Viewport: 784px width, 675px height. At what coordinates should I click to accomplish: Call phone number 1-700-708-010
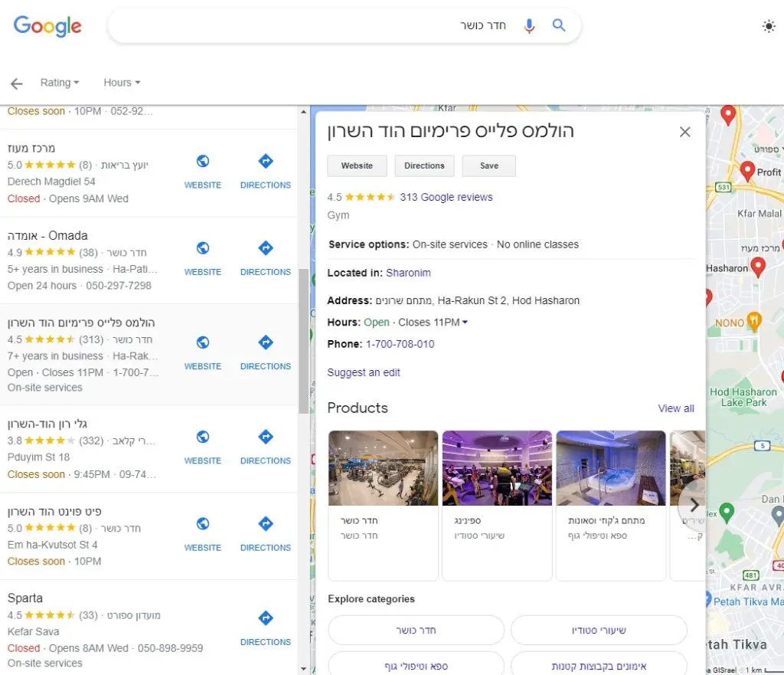(x=400, y=344)
